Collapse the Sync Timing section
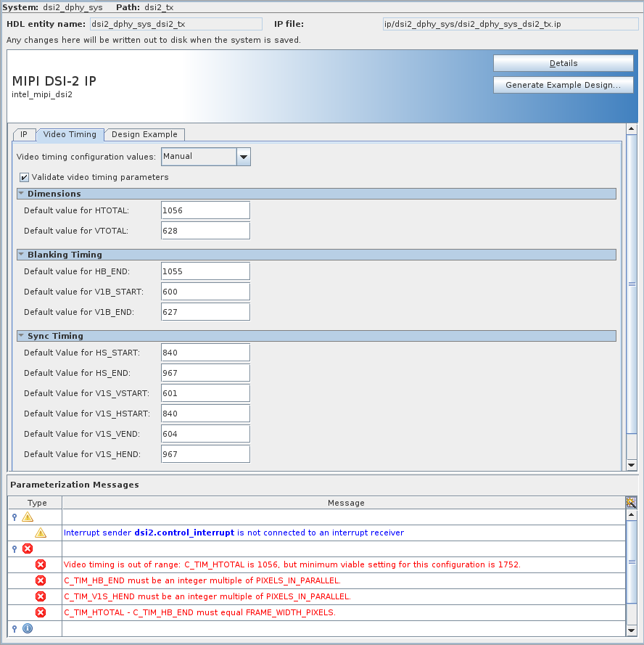 click(x=21, y=336)
